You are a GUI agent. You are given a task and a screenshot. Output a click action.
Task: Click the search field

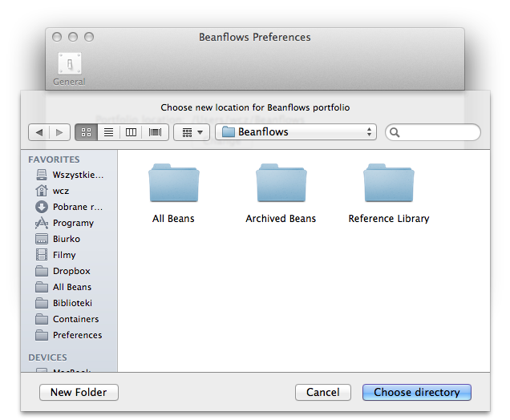433,132
